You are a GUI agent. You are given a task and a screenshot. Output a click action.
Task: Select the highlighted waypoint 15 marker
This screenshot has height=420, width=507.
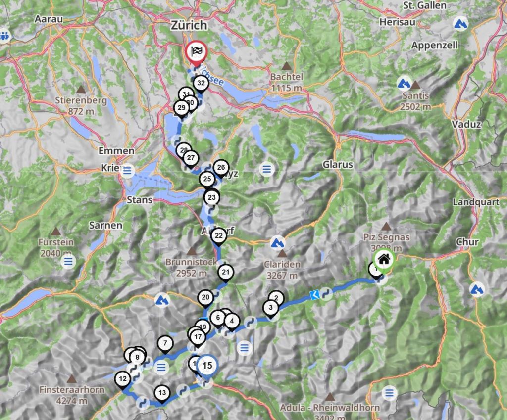pos(207,366)
